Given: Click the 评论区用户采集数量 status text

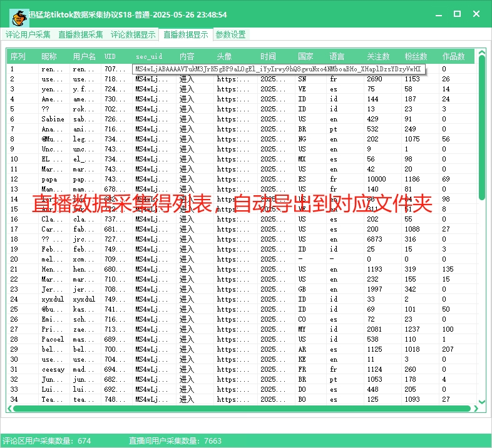Looking at the screenshot, I should click(x=47, y=440).
